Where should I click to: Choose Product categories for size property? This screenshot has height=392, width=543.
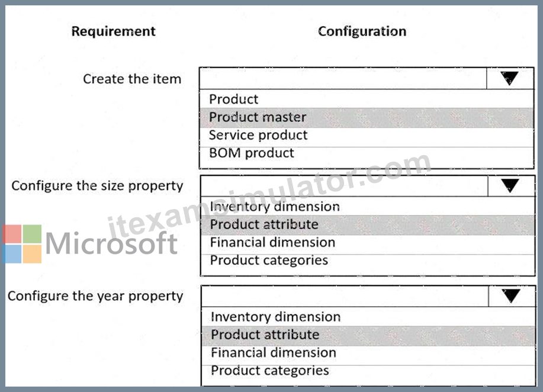[368, 261]
